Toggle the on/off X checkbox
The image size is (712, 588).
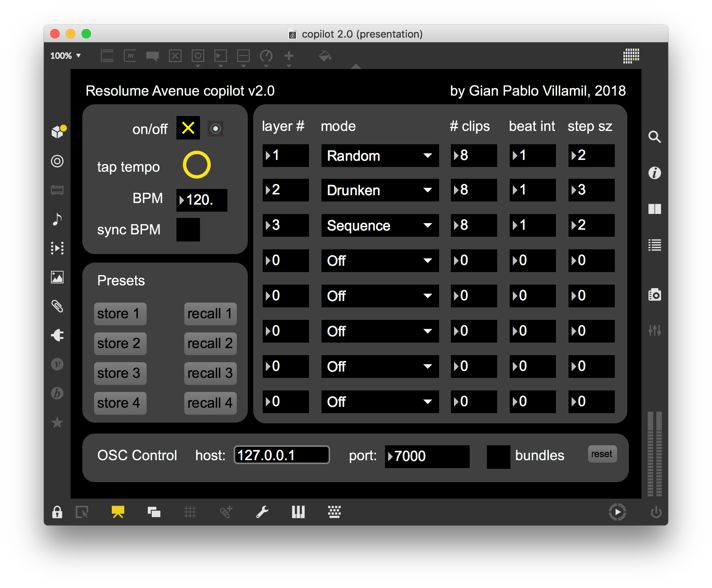188,128
